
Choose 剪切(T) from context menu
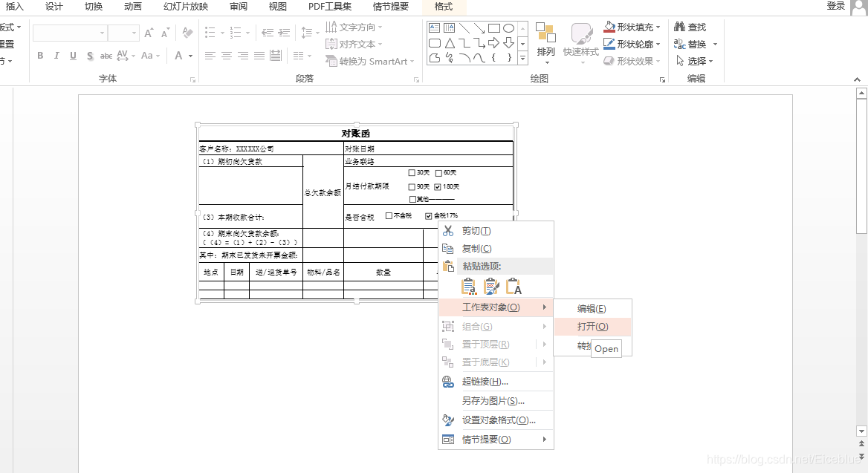pos(496,231)
